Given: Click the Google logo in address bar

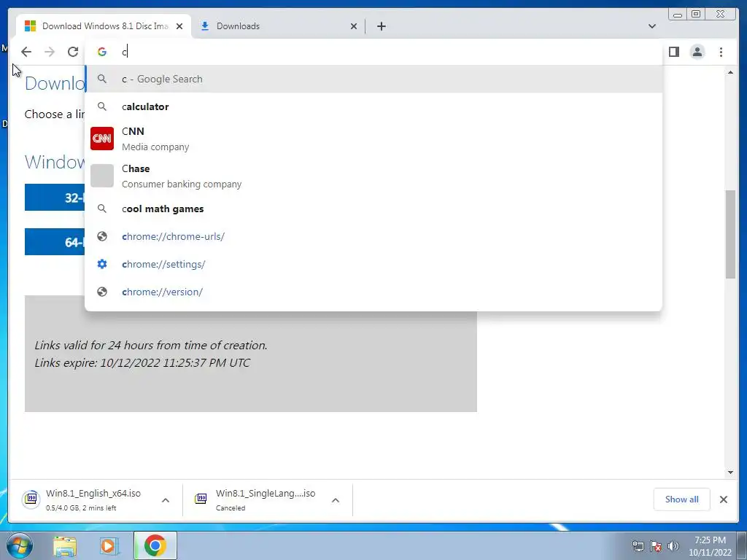Looking at the screenshot, I should coord(102,52).
